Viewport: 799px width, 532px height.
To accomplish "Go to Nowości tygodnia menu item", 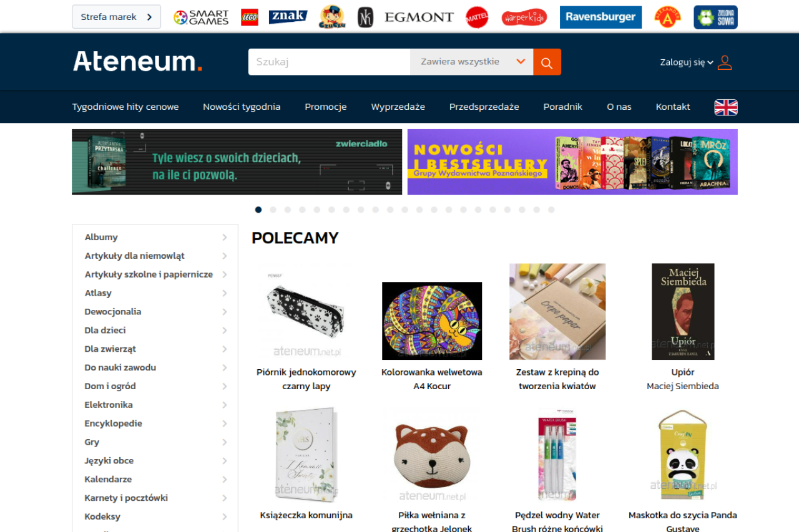I will coord(242,107).
